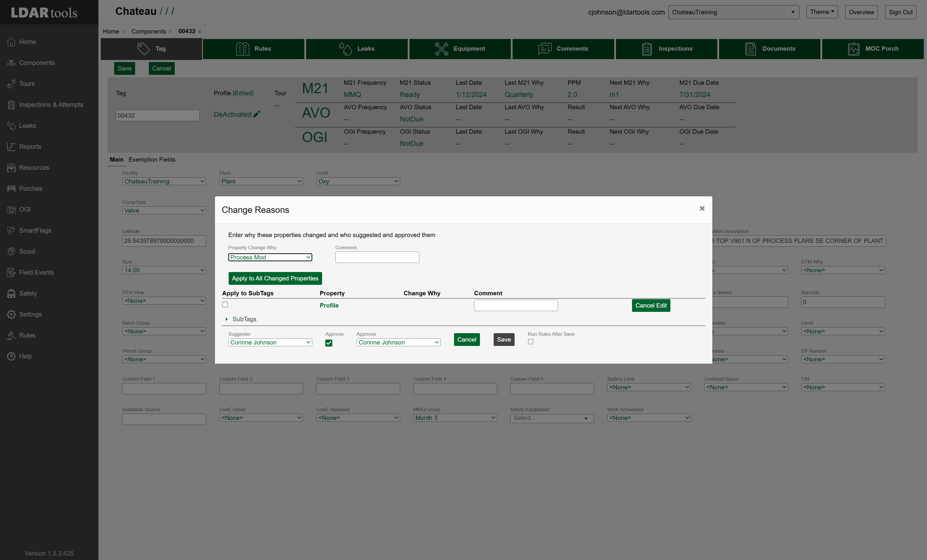The height and width of the screenshot is (560, 927).
Task: Open the Porches sidebar icon
Action: pyautogui.click(x=11, y=189)
